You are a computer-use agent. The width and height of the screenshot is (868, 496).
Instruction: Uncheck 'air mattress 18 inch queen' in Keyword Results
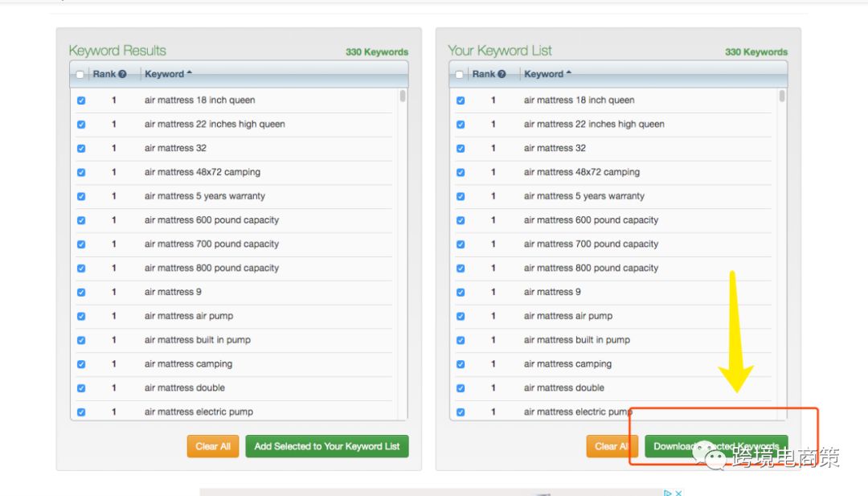click(81, 100)
